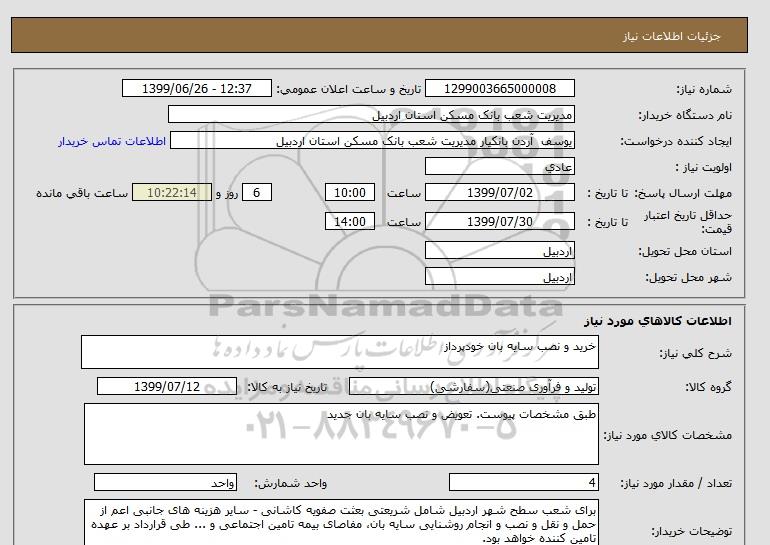Click the مشخصات کالای مورد نیاز text area
The image size is (770, 545).
341,434
